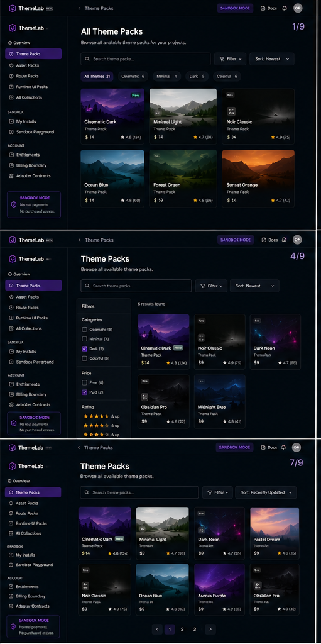Open the OP avatar in the All Theme Packs screen header
Screen dimensions: 321x644
point(298,8)
